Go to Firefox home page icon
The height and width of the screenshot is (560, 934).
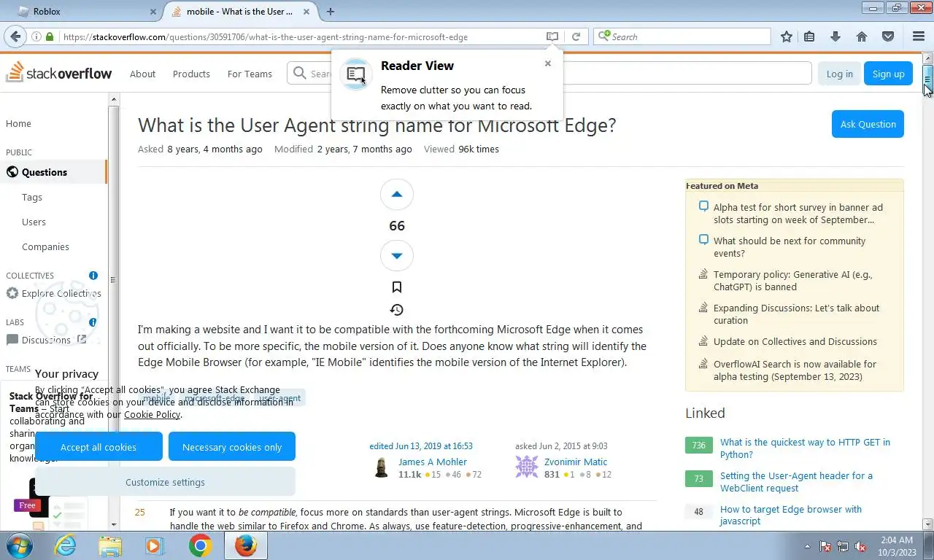pyautogui.click(x=862, y=36)
